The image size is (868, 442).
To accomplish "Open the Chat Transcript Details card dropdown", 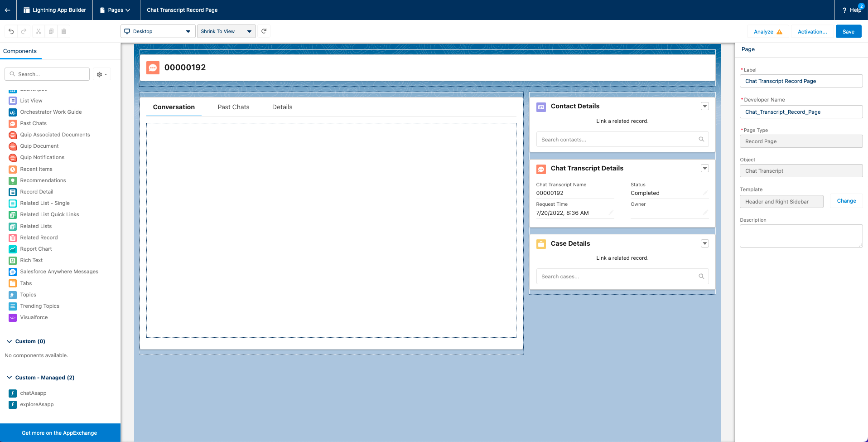I will click(705, 168).
